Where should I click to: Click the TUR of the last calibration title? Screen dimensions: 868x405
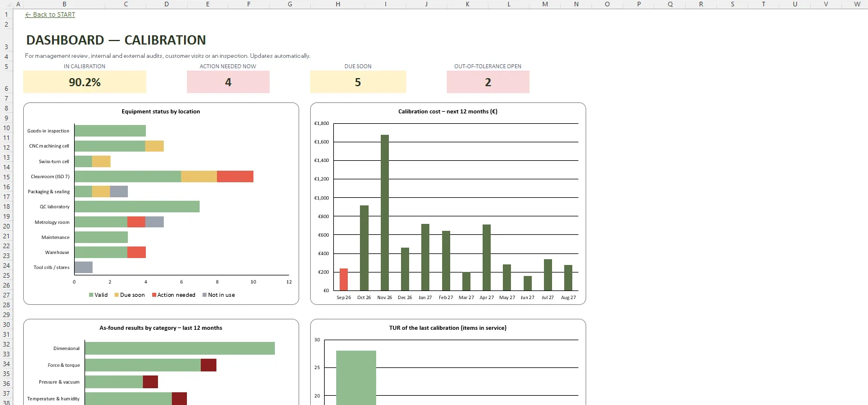pyautogui.click(x=448, y=328)
